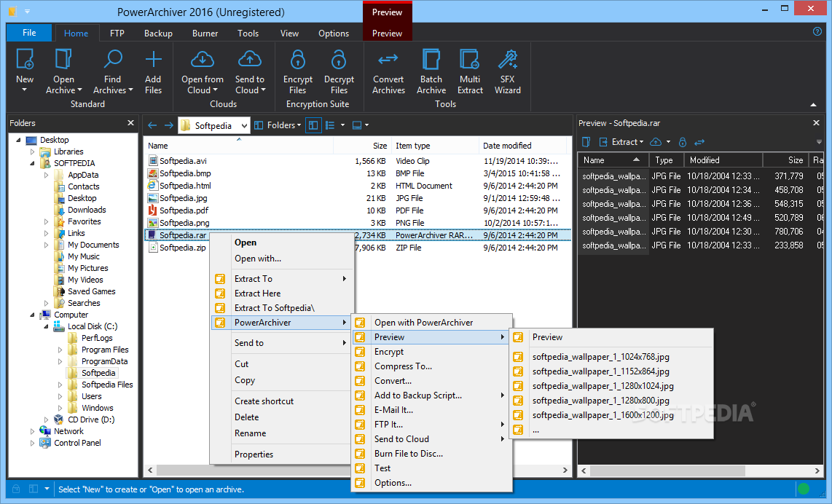Select Send to Cloud ribbon icon

coord(249,59)
